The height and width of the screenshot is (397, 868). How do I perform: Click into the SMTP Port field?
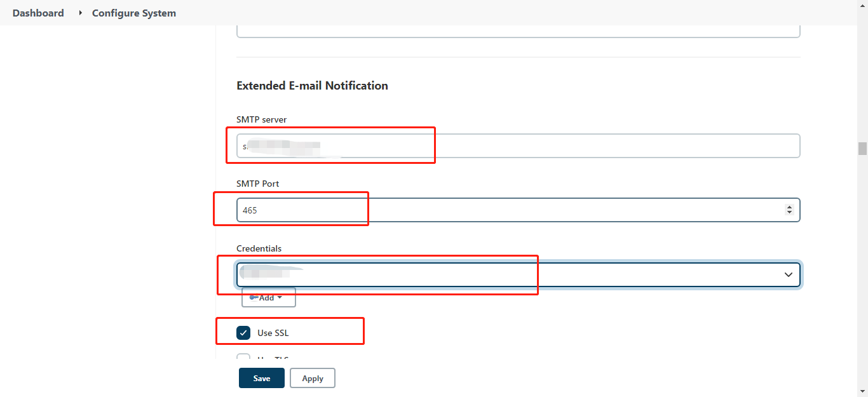(x=508, y=210)
